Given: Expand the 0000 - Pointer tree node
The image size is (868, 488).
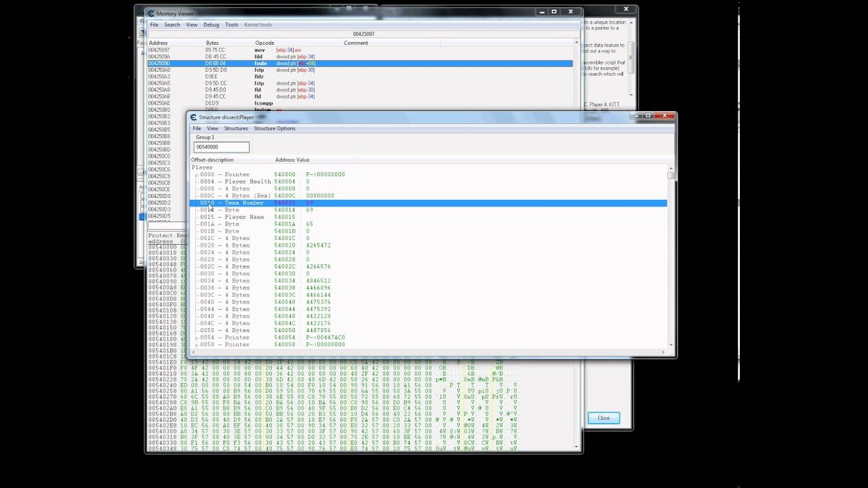Looking at the screenshot, I should coord(197,175).
